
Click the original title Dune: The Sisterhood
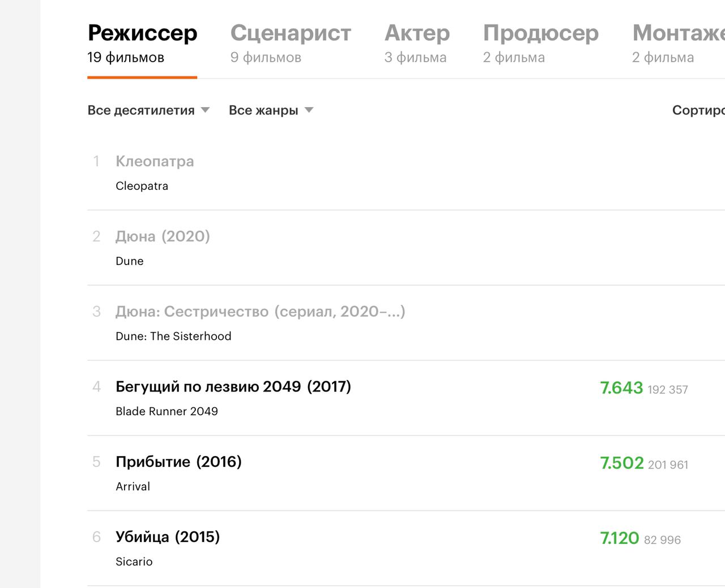[173, 336]
